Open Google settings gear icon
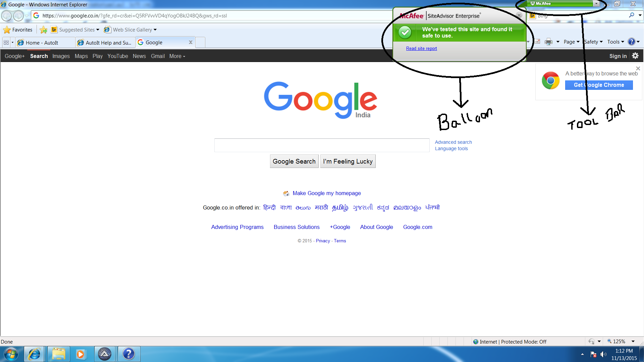 [x=635, y=56]
